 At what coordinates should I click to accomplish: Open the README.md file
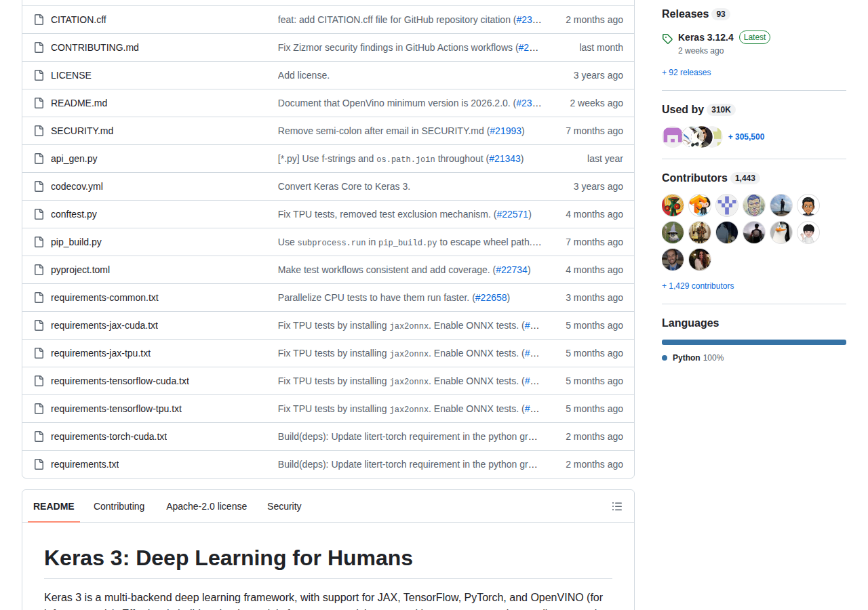(79, 103)
